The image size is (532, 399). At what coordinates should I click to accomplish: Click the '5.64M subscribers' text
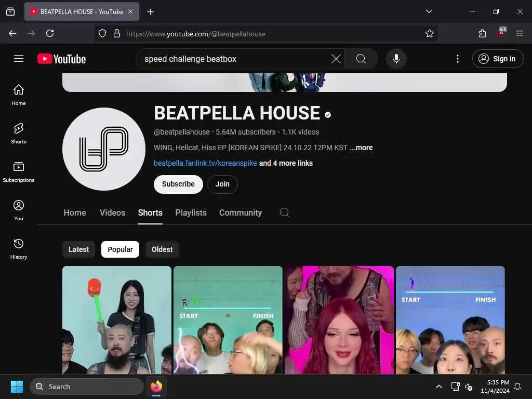click(x=246, y=132)
